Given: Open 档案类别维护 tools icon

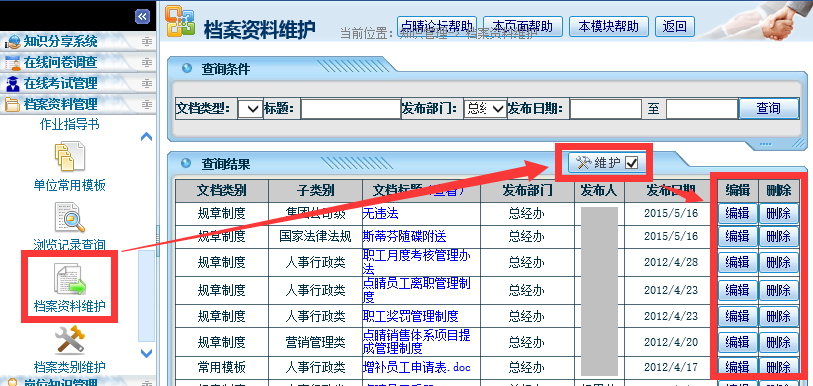Looking at the screenshot, I should pyautogui.click(x=69, y=340).
